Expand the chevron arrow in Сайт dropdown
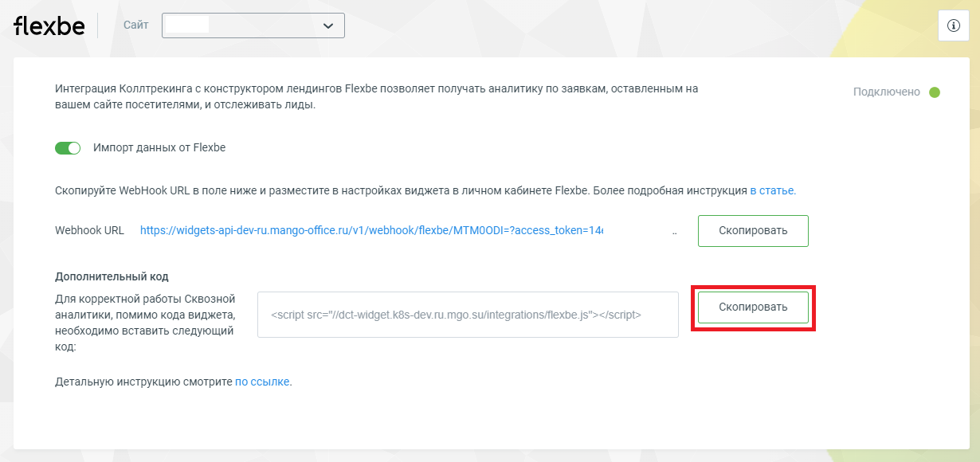Viewport: 980px width, 462px height. click(328, 26)
